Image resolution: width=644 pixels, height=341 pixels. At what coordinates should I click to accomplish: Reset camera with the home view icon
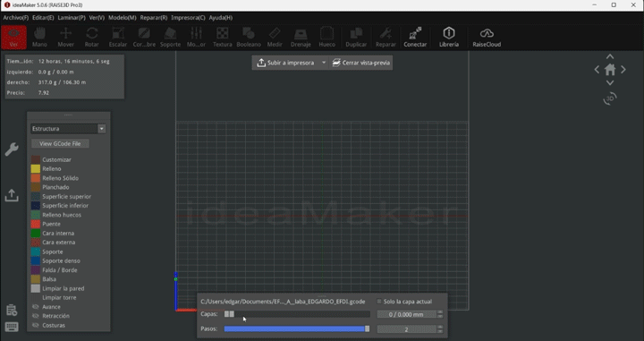coord(610,70)
